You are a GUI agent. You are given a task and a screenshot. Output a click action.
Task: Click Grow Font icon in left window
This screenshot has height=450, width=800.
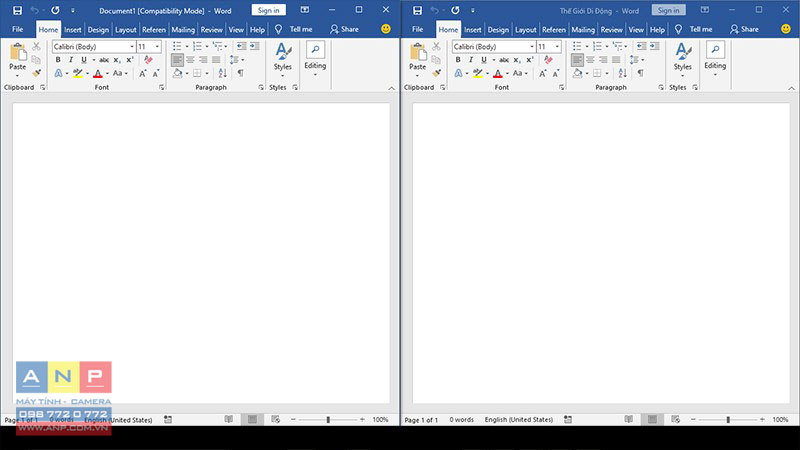(143, 73)
